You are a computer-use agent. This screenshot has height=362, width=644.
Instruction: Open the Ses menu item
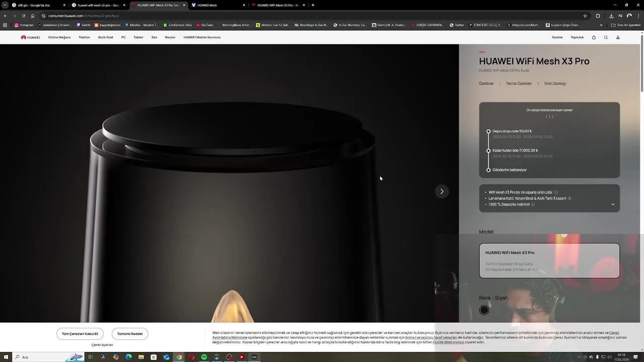coord(154,37)
